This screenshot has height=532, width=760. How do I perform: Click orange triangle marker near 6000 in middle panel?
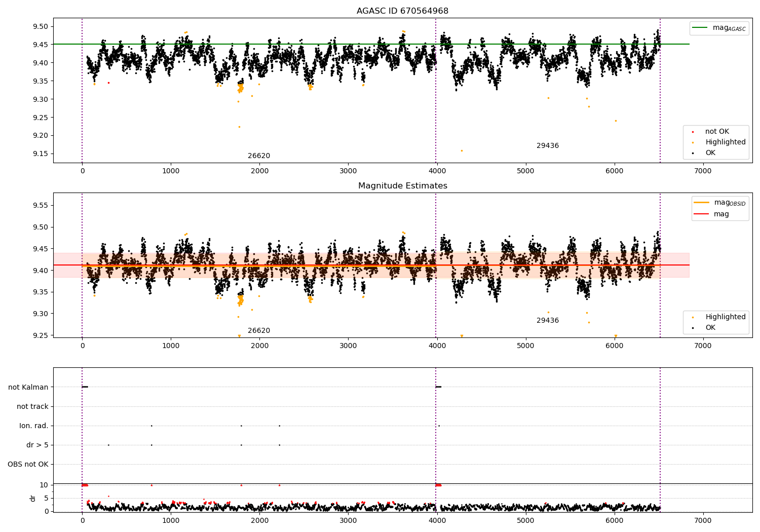[616, 336]
